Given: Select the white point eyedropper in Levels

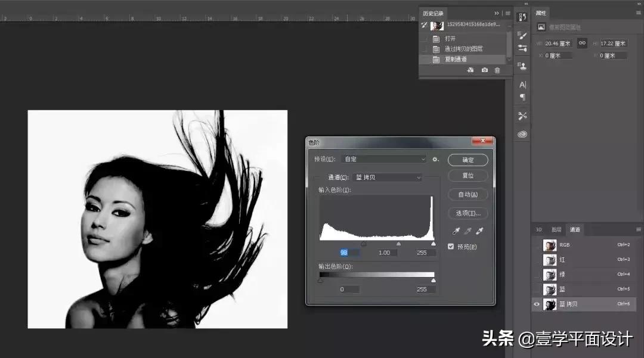Looking at the screenshot, I should [479, 230].
